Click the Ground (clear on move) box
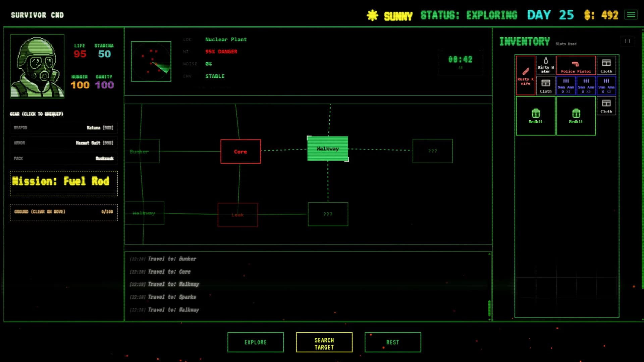 pos(64,212)
